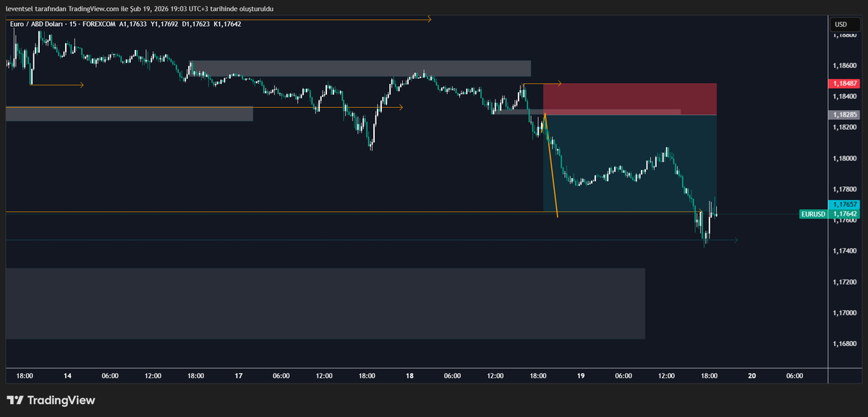
Task: Click the high value Y1,17692
Action: [164, 24]
